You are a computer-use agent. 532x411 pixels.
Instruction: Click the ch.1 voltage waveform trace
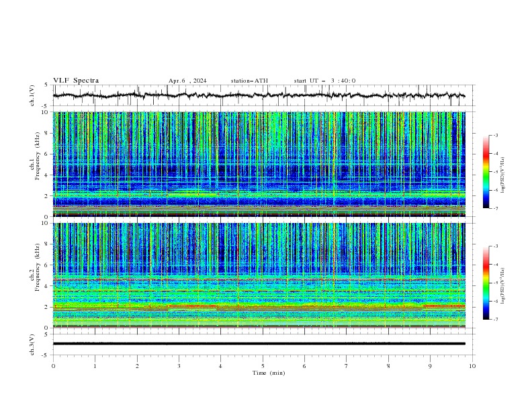259,95
